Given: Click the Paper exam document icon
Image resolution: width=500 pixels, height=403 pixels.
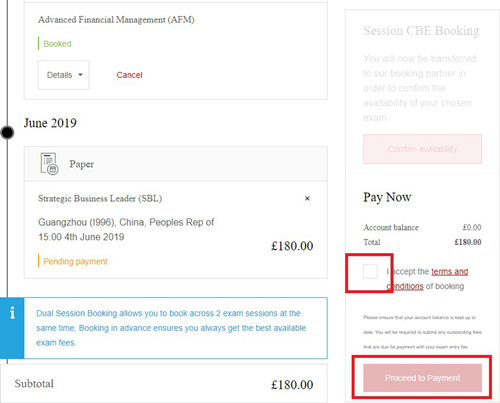Looking at the screenshot, I should point(49,164).
